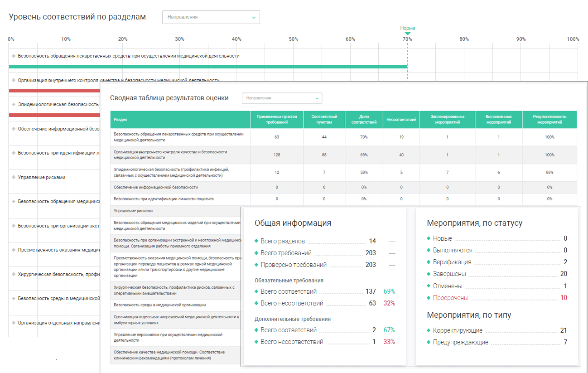Screen dimensions: 588x373
Task: Sort by Соответствий пунктам column header
Action: 324,120
